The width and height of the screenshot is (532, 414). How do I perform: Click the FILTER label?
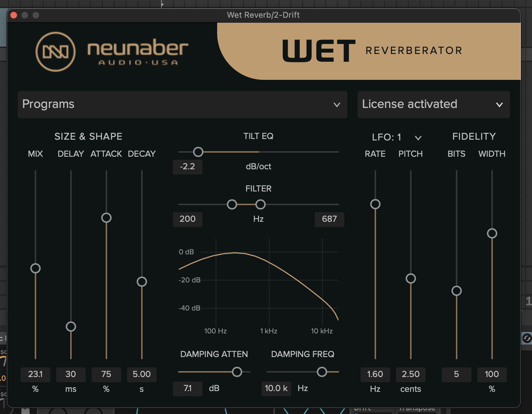point(258,189)
